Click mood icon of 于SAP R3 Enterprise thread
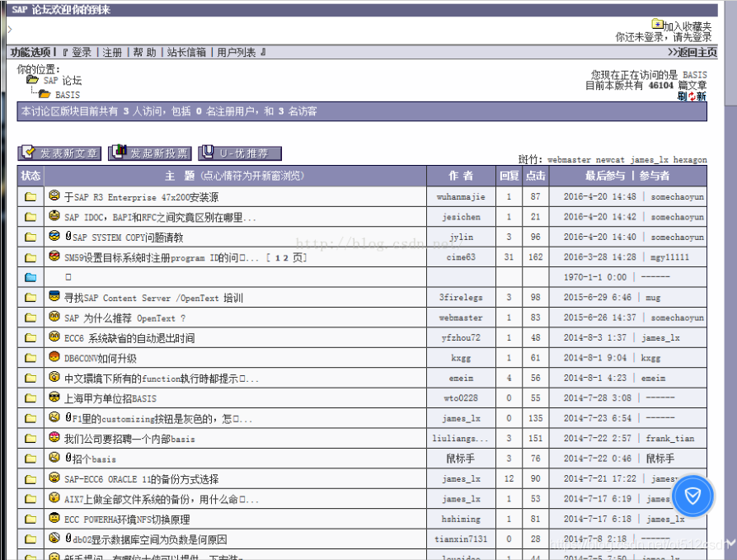This screenshot has height=560, width=737. click(54, 195)
